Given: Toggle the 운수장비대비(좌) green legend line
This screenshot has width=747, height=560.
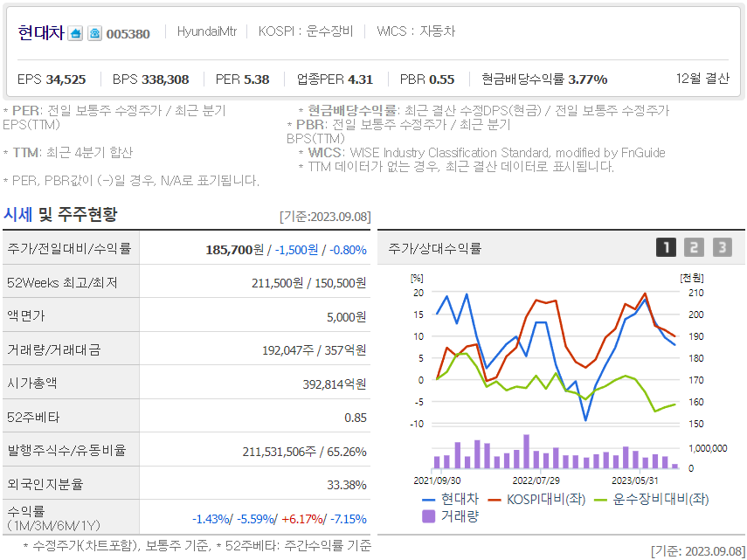Looking at the screenshot, I should coord(652,500).
